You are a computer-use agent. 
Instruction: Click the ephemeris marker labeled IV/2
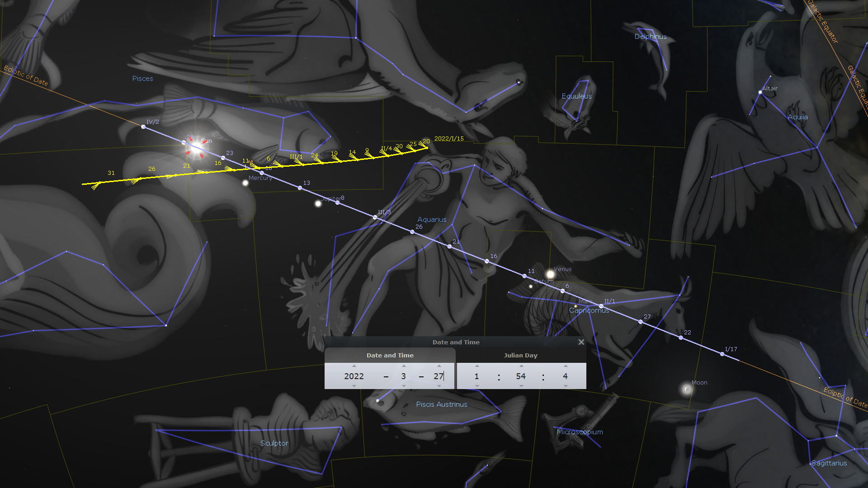(144, 127)
